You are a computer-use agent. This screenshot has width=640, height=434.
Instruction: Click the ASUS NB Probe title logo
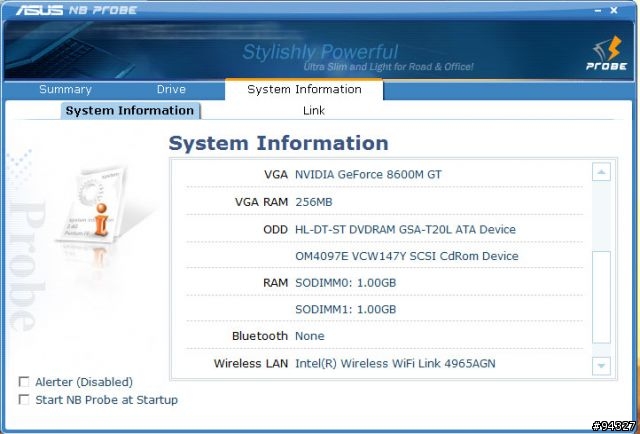[x=76, y=10]
